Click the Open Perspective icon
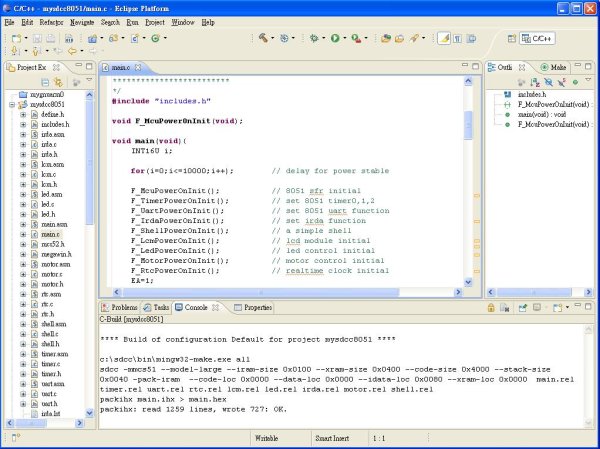The width and height of the screenshot is (600, 449). tap(512, 38)
